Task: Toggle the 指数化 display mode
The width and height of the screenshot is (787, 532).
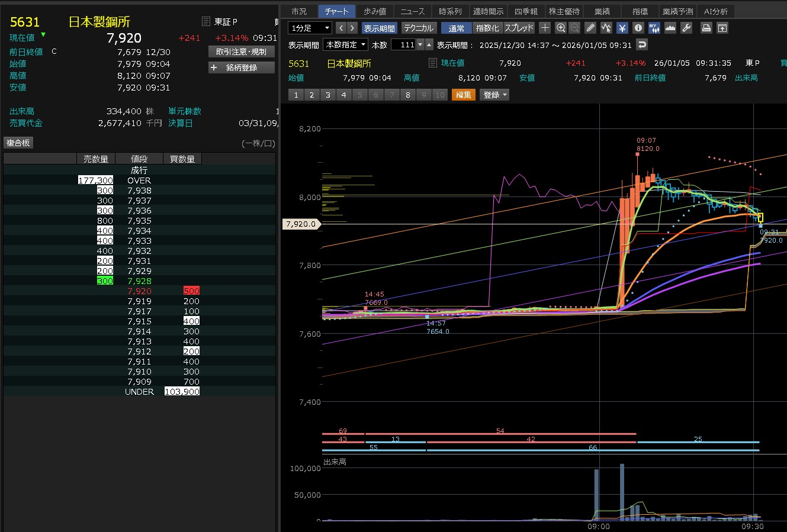Action: (488, 28)
